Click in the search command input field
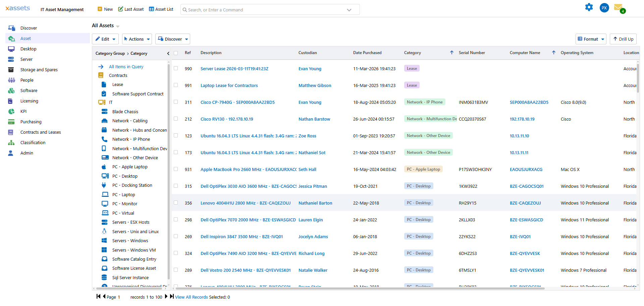This screenshot has height=306, width=644. 265,9
